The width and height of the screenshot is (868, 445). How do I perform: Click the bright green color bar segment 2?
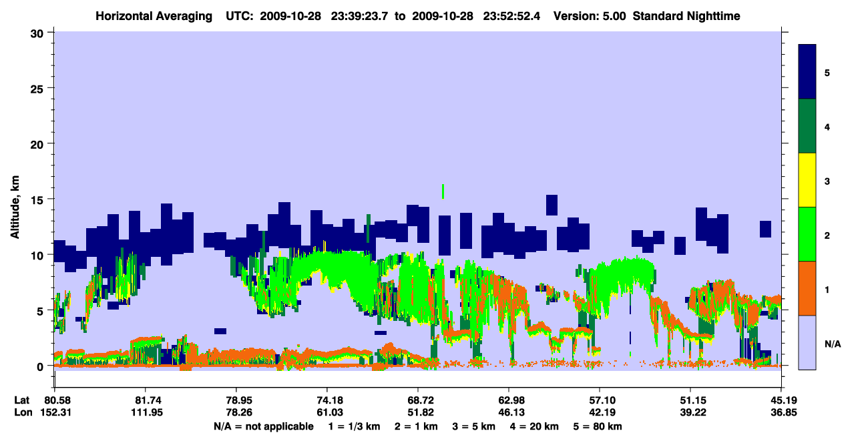807,234
